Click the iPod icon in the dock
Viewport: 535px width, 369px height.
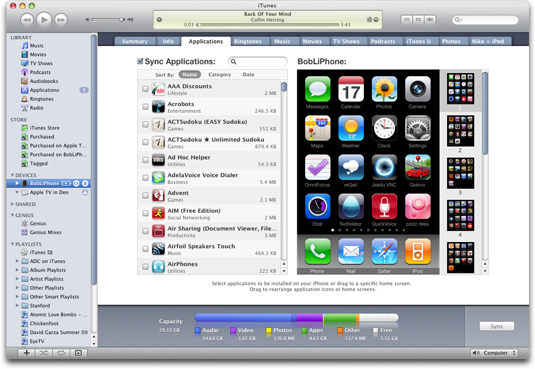tap(418, 252)
